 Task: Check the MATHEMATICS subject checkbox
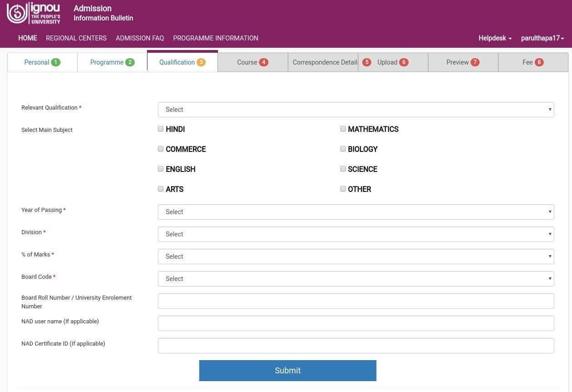click(x=343, y=129)
